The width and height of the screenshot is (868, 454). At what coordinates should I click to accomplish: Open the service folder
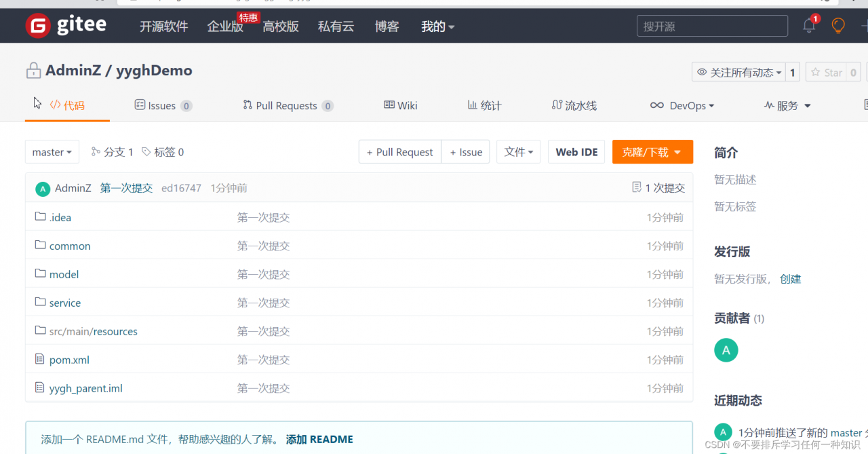(x=65, y=303)
